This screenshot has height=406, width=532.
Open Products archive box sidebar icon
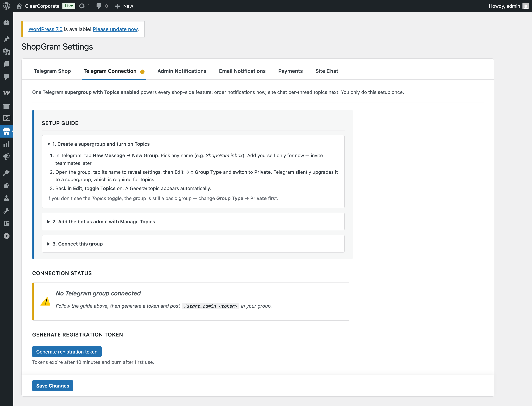click(x=6, y=106)
